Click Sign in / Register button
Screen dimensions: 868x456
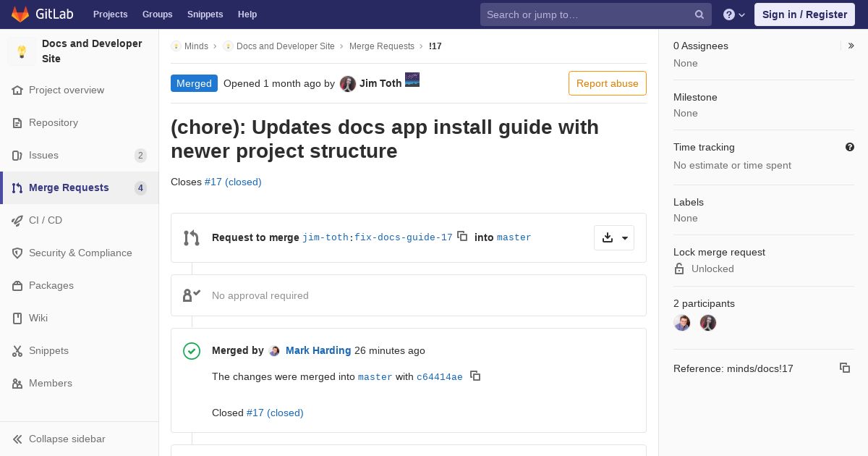[x=804, y=14]
